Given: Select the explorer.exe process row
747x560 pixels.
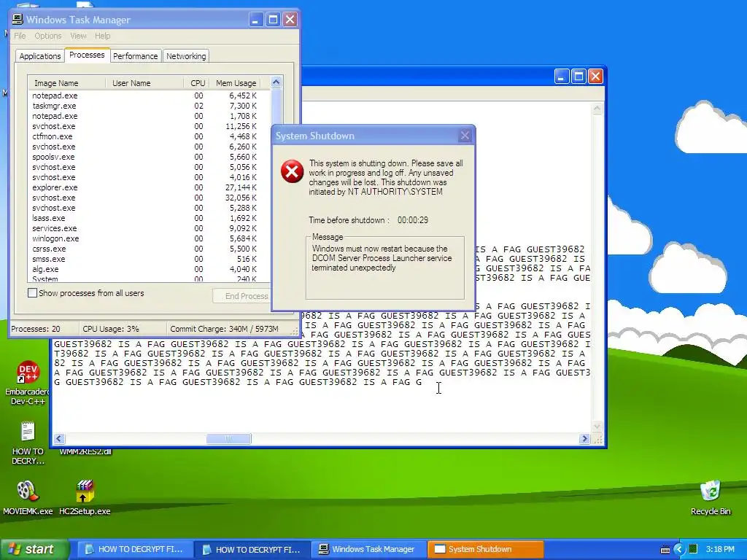Looking at the screenshot, I should coord(144,187).
